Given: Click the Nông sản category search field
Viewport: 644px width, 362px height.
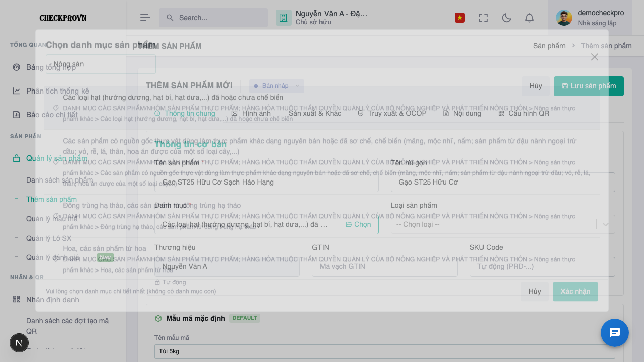Looking at the screenshot, I should [101, 64].
